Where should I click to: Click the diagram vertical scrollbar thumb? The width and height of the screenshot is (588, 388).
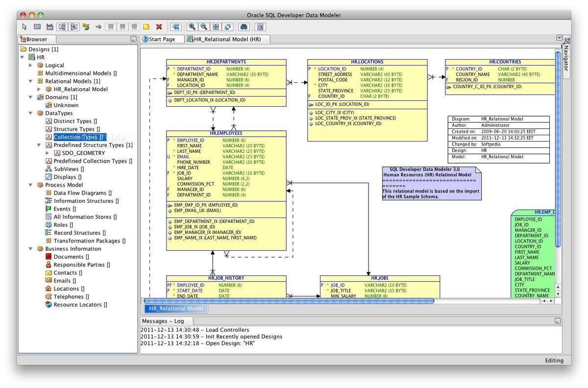[x=558, y=148]
